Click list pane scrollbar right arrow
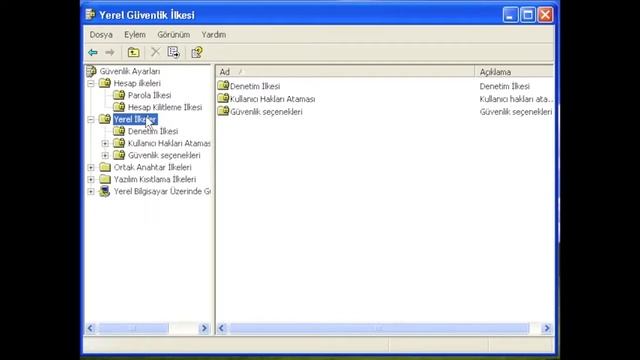 point(547,328)
